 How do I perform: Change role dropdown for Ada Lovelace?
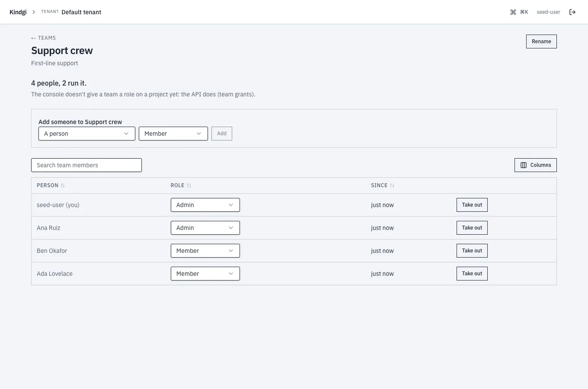(x=205, y=274)
